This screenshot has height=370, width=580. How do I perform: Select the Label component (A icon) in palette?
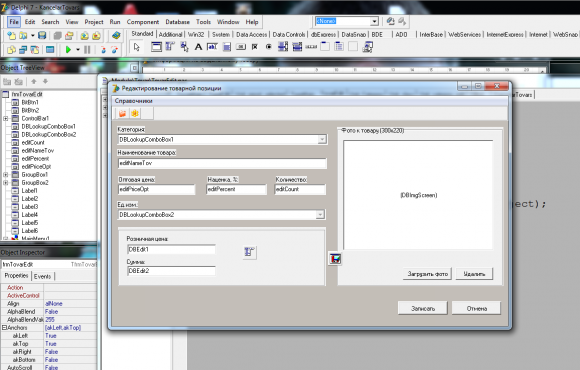198,47
